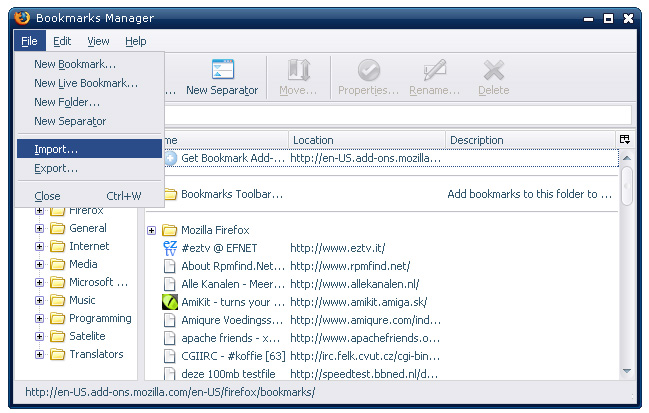649x413 pixels.
Task: Expand the Programming folder in tree
Action: (39, 318)
